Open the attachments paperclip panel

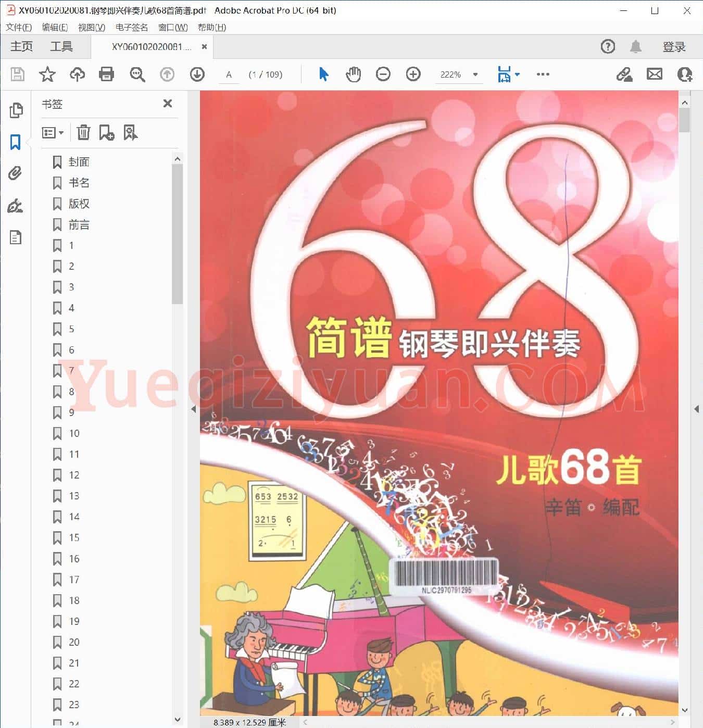(16, 173)
